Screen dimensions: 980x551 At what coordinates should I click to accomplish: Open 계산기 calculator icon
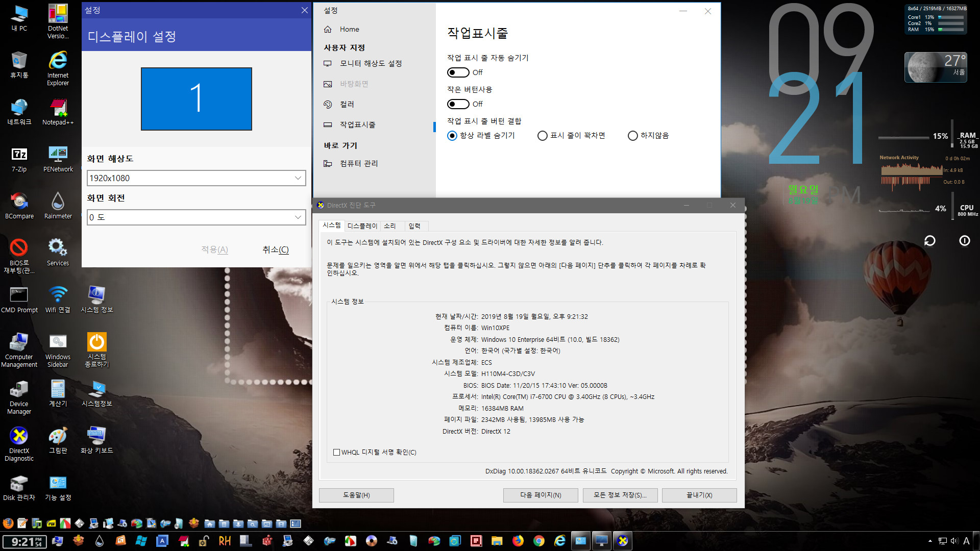pyautogui.click(x=58, y=393)
